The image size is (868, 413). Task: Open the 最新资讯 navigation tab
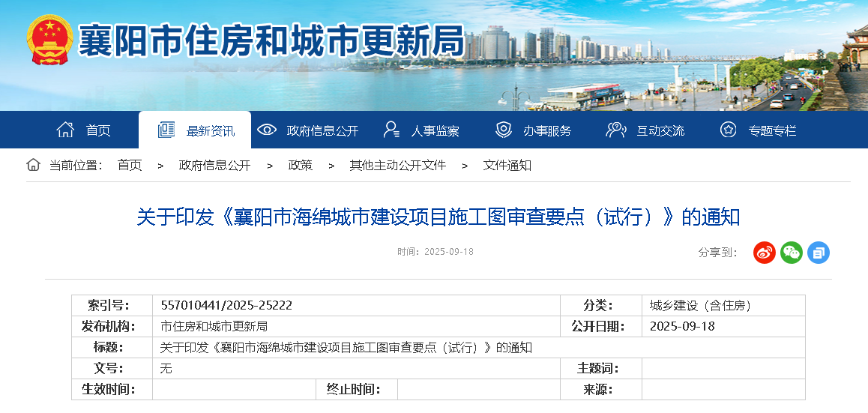point(195,130)
